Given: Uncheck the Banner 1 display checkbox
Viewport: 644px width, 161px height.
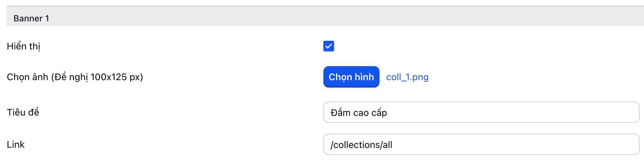Looking at the screenshot, I should click(x=328, y=46).
